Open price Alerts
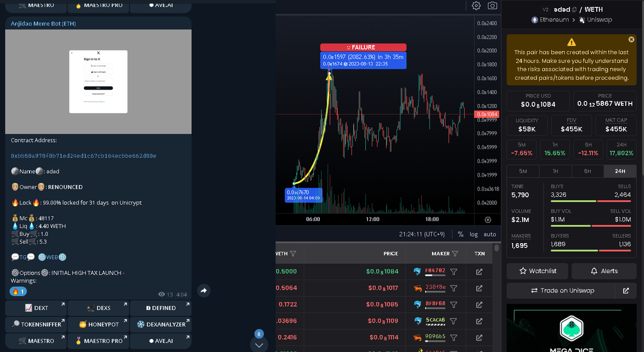Screen dimensions: 644x352 pos(604,271)
